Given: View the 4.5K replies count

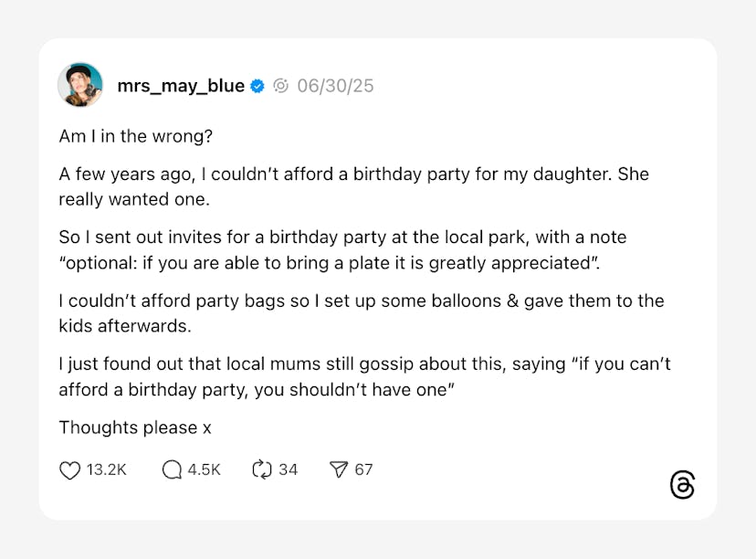Looking at the screenshot, I should click(205, 469).
